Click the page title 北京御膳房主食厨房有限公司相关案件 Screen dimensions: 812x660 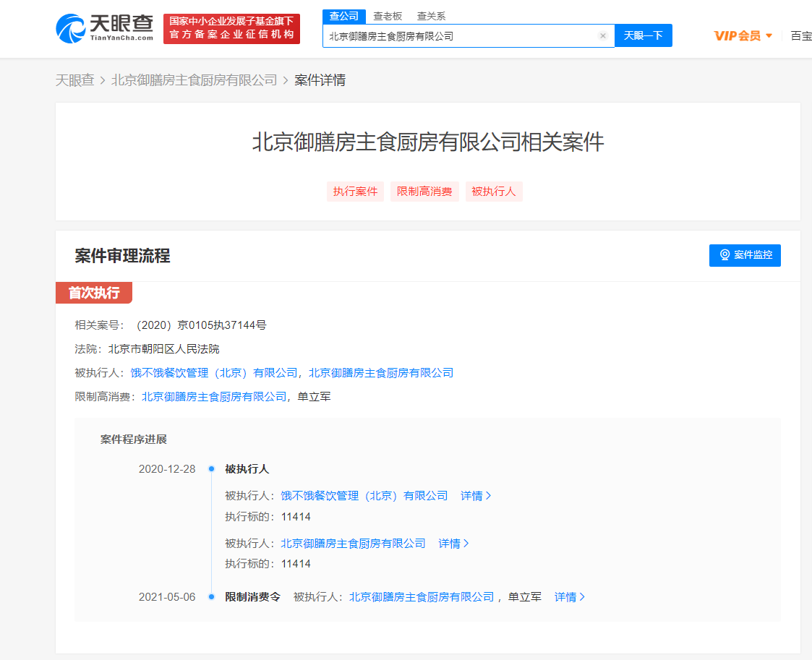428,142
